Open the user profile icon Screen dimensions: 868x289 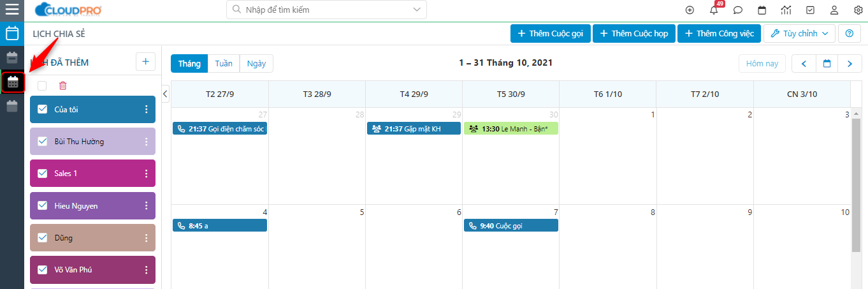pos(834,10)
